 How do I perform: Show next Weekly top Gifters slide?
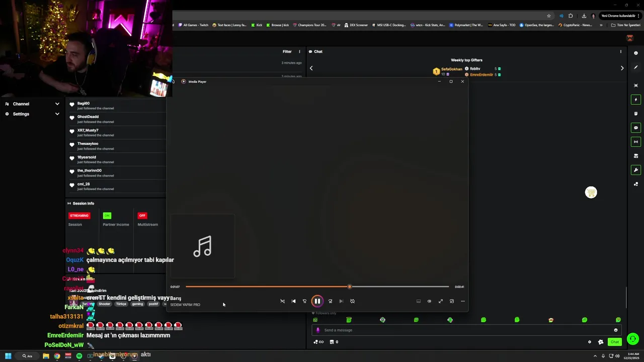click(x=622, y=68)
